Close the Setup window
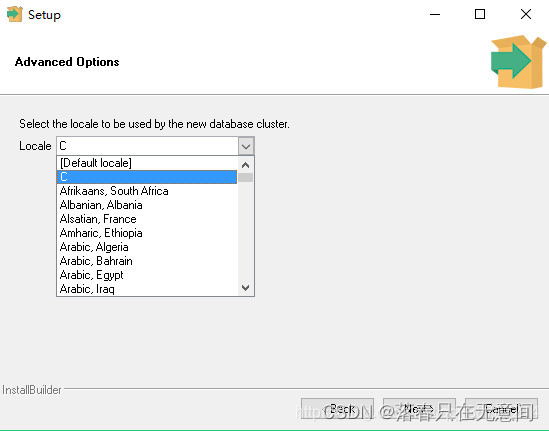This screenshot has height=431, width=549. click(x=526, y=14)
